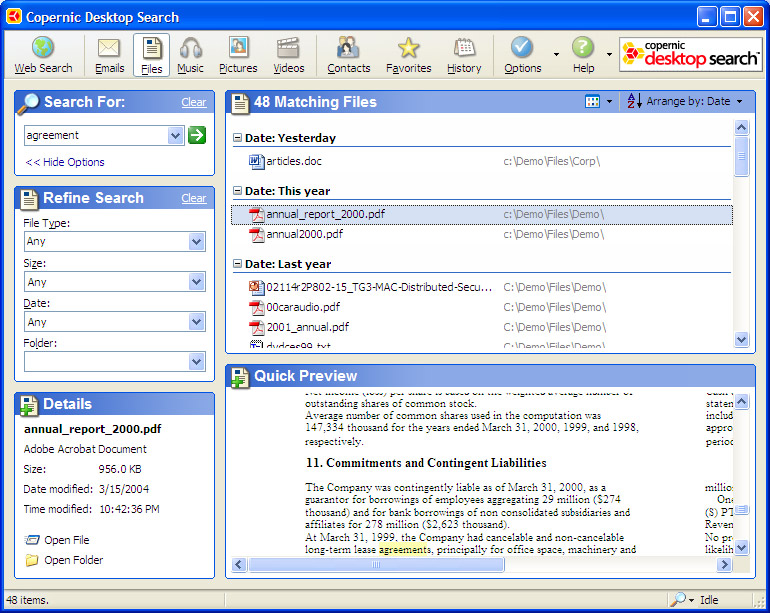The image size is (770, 613).
Task: Switch to the Emails category
Action: pyautogui.click(x=110, y=55)
